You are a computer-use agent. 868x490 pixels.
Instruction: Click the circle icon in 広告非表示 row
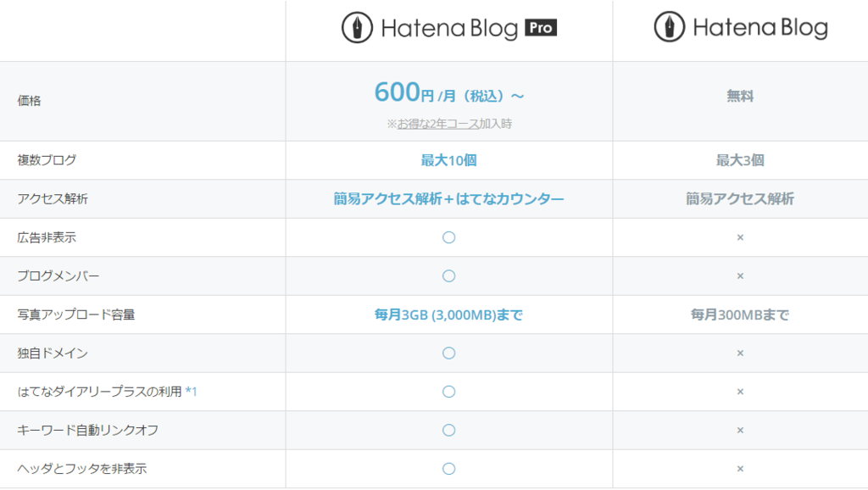(x=449, y=237)
